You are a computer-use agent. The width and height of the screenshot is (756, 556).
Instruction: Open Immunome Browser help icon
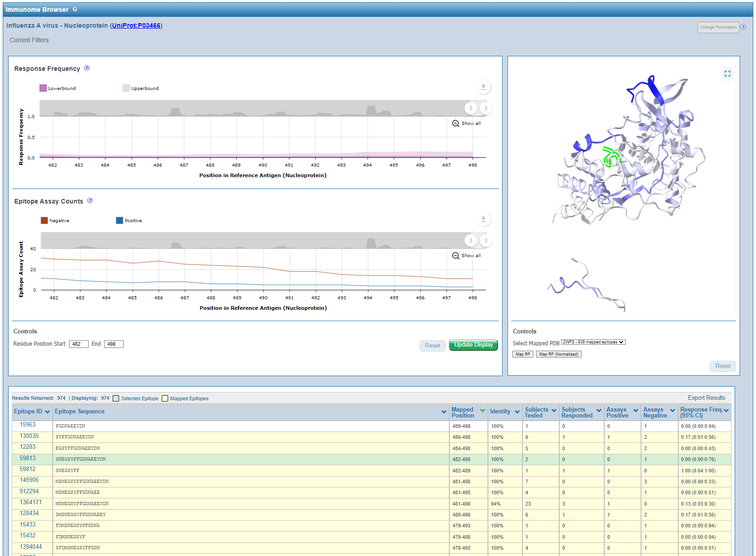point(75,9)
